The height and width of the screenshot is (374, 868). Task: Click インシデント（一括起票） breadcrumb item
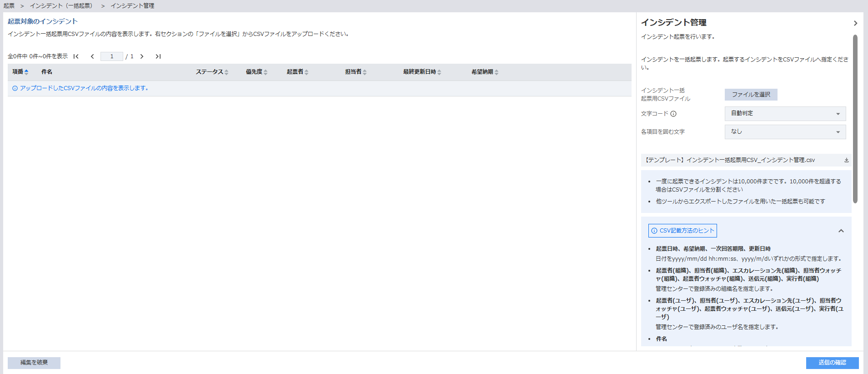point(61,6)
